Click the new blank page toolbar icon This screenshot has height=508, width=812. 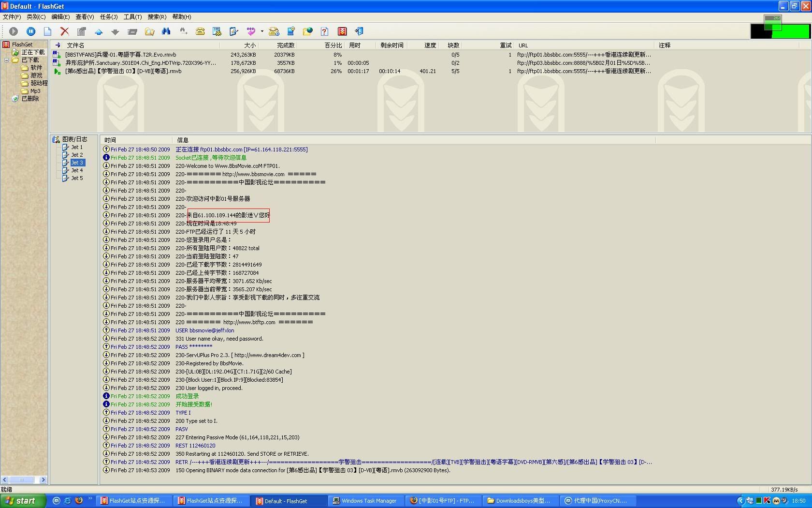click(x=47, y=31)
